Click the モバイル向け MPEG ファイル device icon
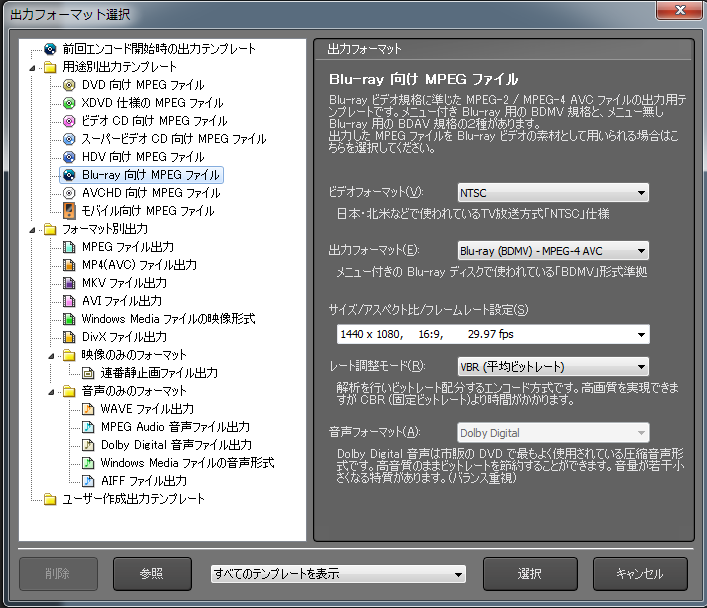The width and height of the screenshot is (707, 608). tap(69, 211)
